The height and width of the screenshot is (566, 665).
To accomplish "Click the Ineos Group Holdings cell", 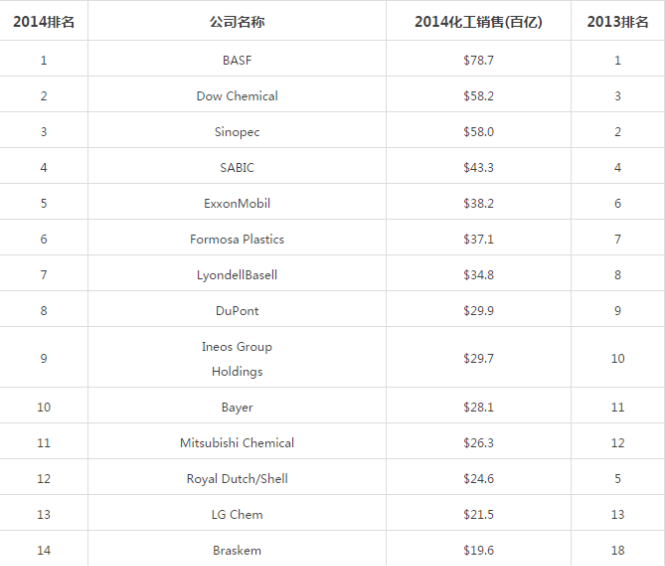I will click(x=237, y=359).
